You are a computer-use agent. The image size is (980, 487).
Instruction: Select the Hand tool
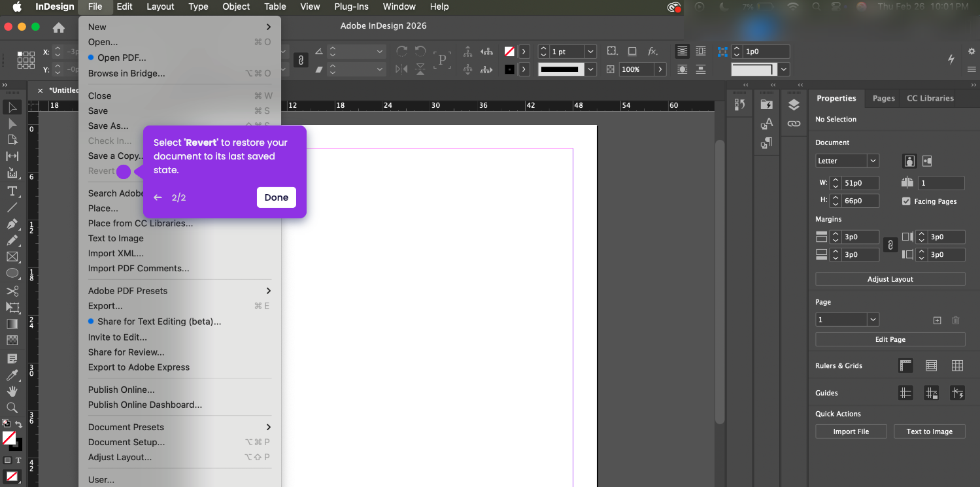point(12,391)
